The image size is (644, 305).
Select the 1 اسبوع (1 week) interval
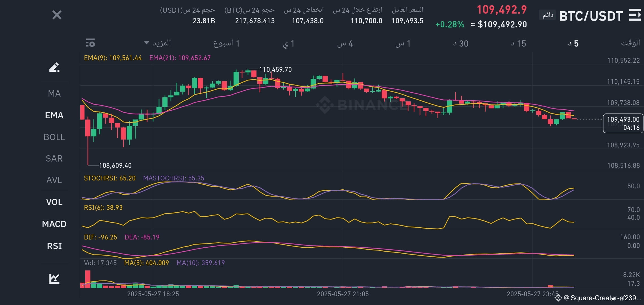[x=227, y=43]
